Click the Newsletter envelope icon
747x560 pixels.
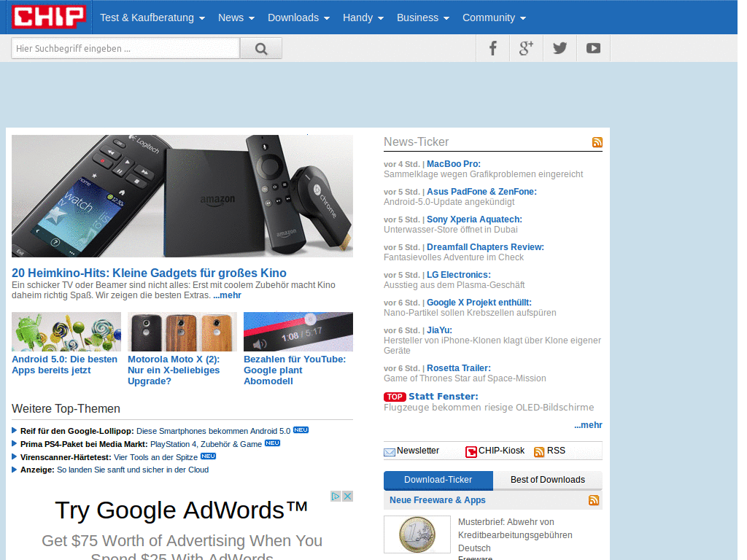[390, 452]
